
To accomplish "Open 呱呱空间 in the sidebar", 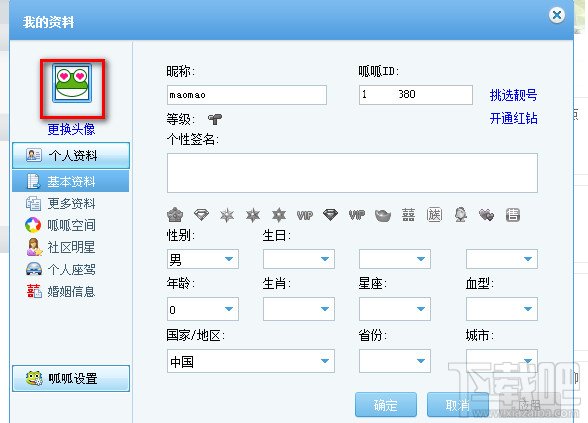I will pyautogui.click(x=70, y=225).
